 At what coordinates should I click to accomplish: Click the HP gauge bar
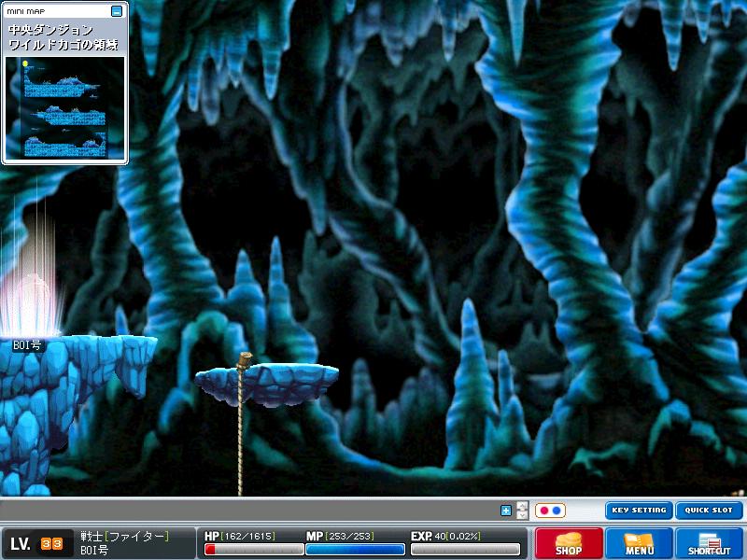point(254,550)
